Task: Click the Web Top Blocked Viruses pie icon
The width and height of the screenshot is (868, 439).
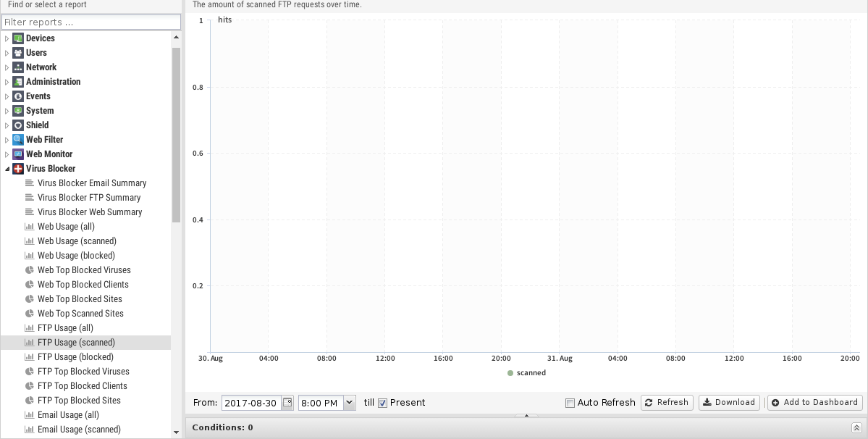Action: pos(30,269)
